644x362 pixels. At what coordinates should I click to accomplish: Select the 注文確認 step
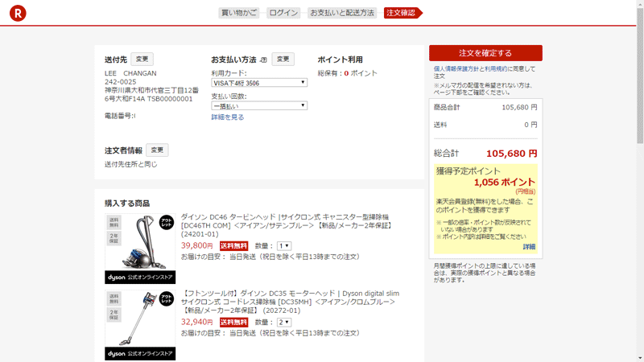(x=403, y=13)
